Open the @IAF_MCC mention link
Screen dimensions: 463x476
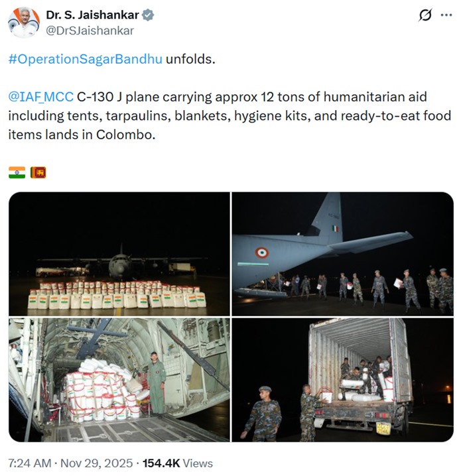tap(40, 97)
